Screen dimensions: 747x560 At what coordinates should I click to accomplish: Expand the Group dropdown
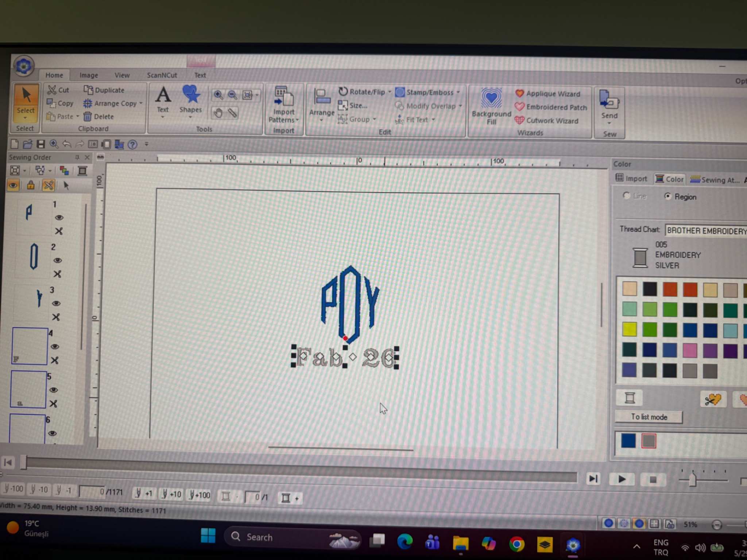(374, 119)
